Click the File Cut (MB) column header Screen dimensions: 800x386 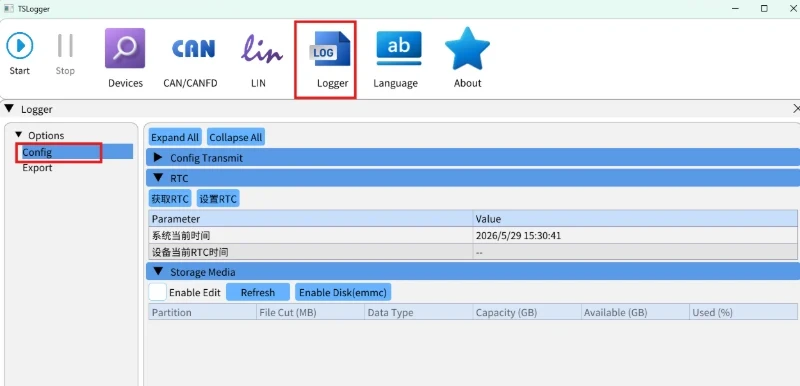coord(311,312)
